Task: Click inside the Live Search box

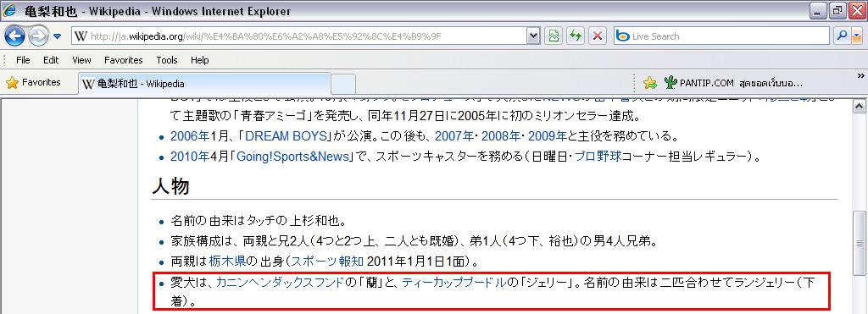Action: tap(721, 36)
